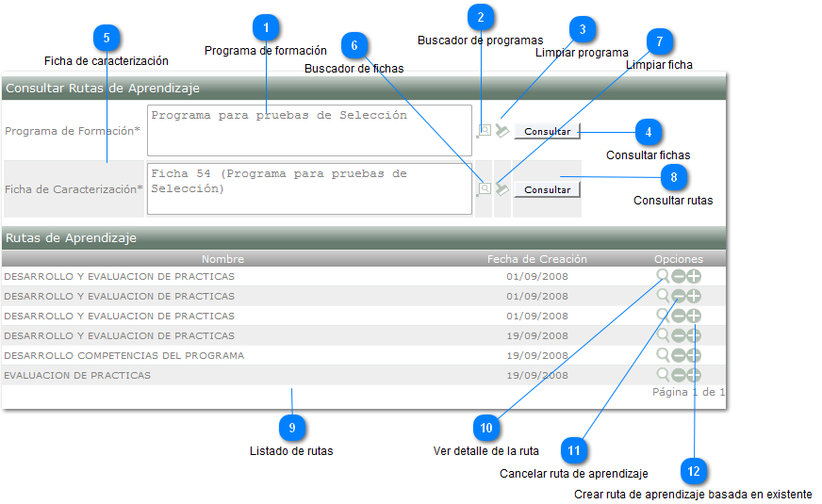
Task: Sort by the Nombre column header
Action: (222, 259)
